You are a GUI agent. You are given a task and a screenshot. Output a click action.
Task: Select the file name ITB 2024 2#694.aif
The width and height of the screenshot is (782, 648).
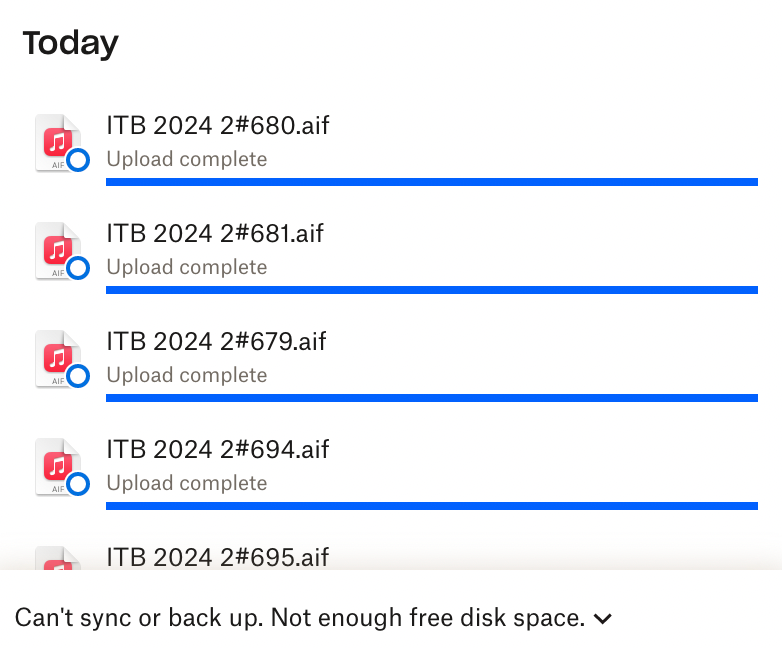[x=217, y=450]
